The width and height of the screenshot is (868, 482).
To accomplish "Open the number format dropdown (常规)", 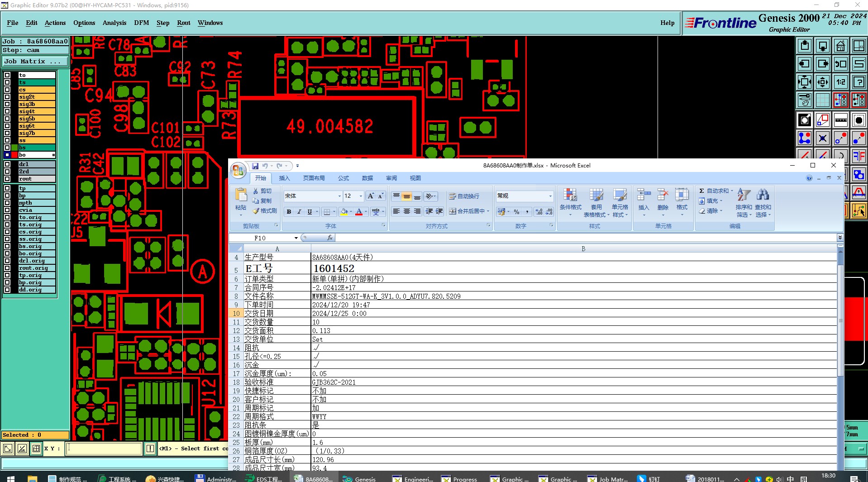I will 550,196.
